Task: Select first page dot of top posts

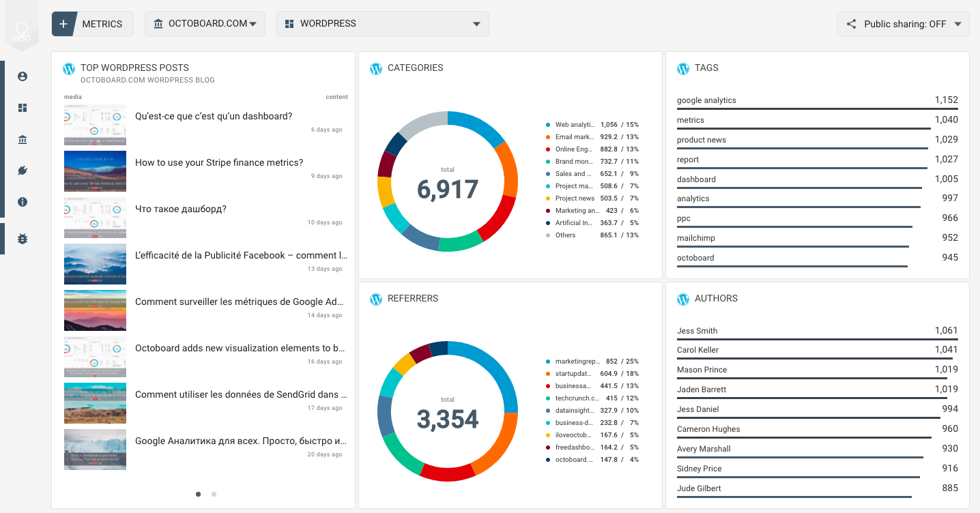Action: pyautogui.click(x=199, y=494)
